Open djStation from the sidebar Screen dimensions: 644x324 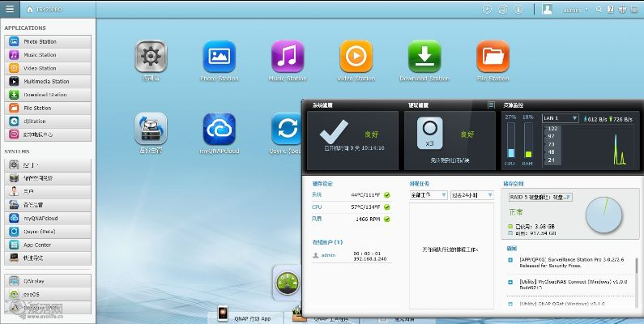point(48,122)
